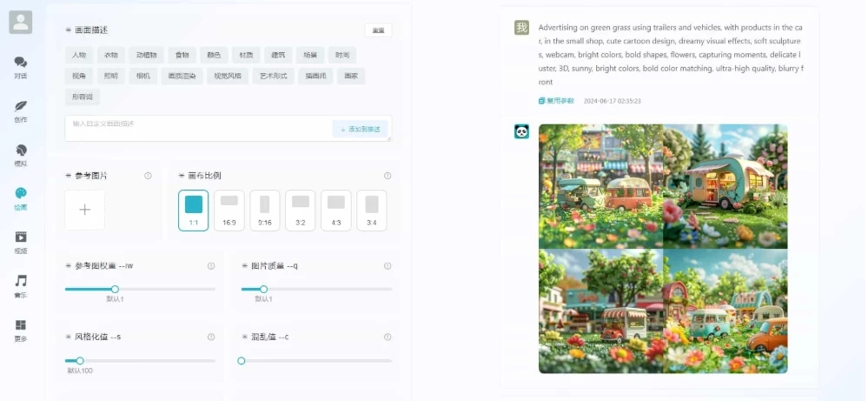Select the 绘画 palette icon in sidebar
Viewport: 868px width, 401px height.
tap(21, 197)
